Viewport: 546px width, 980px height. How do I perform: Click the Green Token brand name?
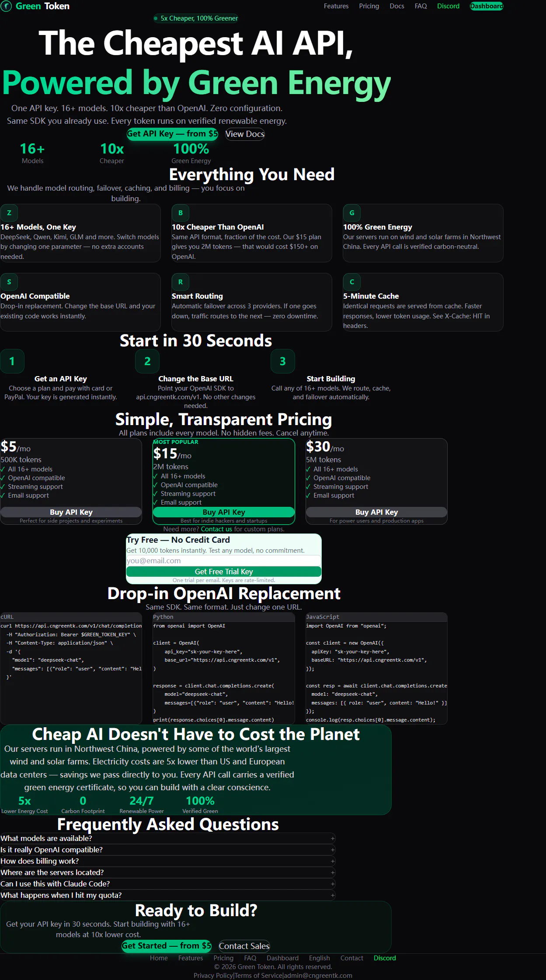pos(42,6)
